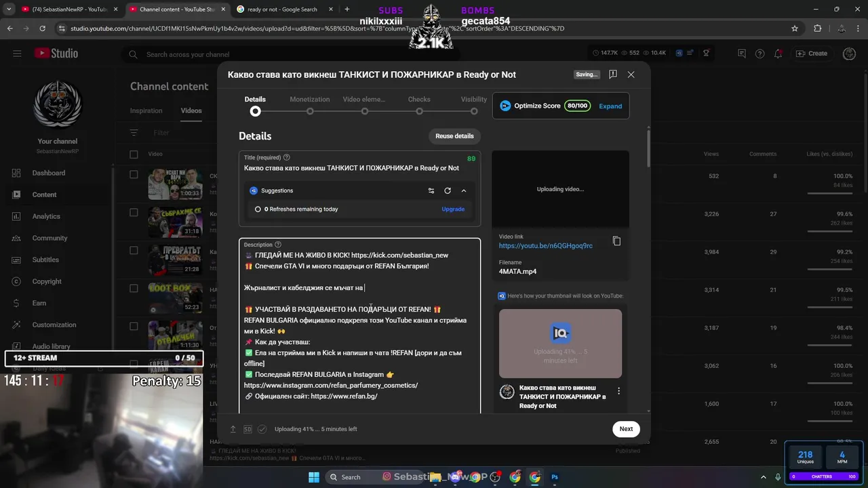The height and width of the screenshot is (488, 868).
Task: Click the upload progress arrow icon
Action: tap(233, 429)
